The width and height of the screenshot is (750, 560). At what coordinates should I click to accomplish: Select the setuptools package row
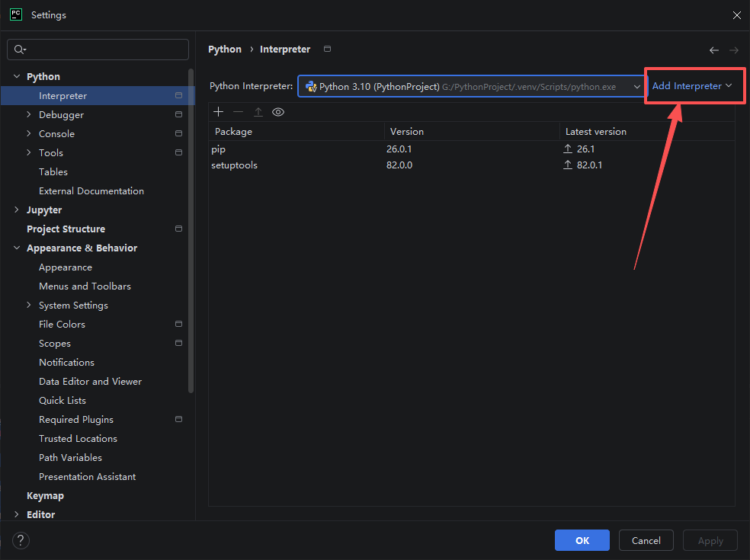[472, 165]
